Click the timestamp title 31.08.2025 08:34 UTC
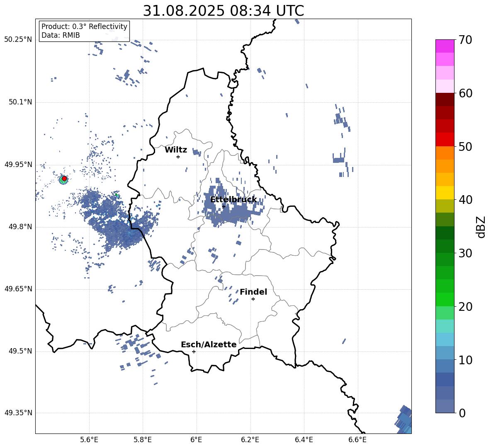The width and height of the screenshot is (491, 448). point(223,11)
